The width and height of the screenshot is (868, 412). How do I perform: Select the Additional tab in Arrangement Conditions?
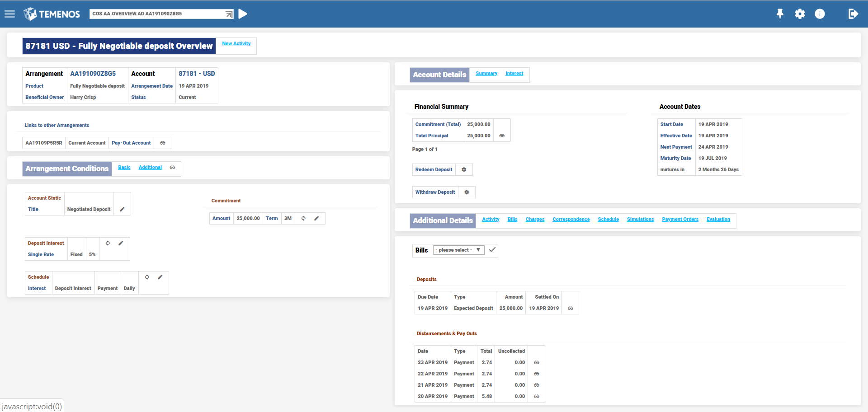(150, 168)
